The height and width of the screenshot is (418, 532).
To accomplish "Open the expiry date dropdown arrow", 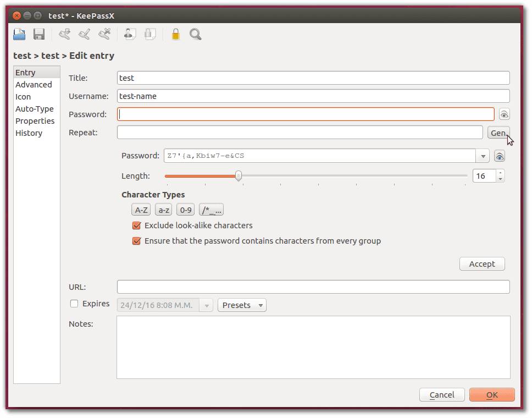I will 206,305.
